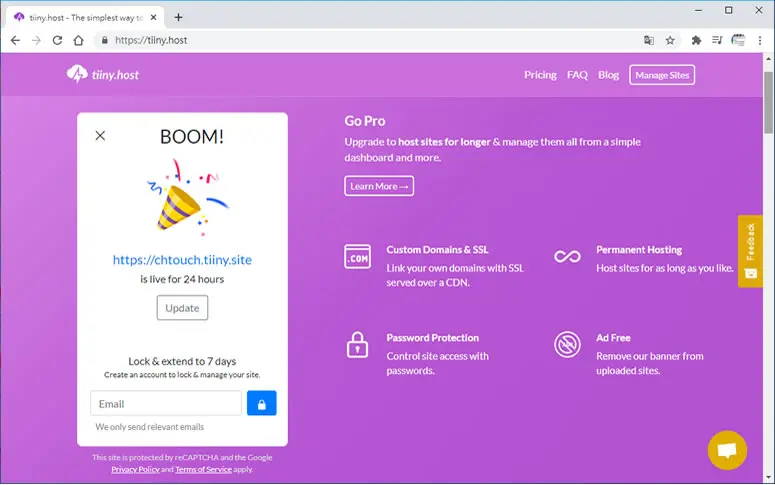775x485 pixels.
Task: Go to the Blog
Action: 608,75
